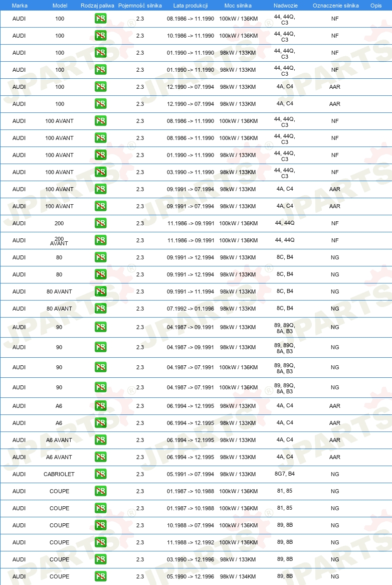
Task: Click fuel icon in row dated 10.1986 -> 11.1990
Action: 101,36
